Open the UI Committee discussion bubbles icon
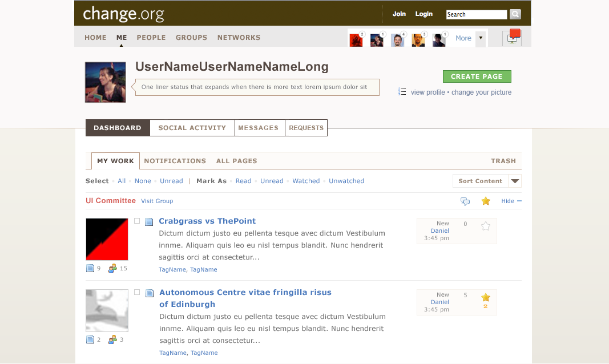Viewport: 609px width, 364px height. [x=465, y=201]
